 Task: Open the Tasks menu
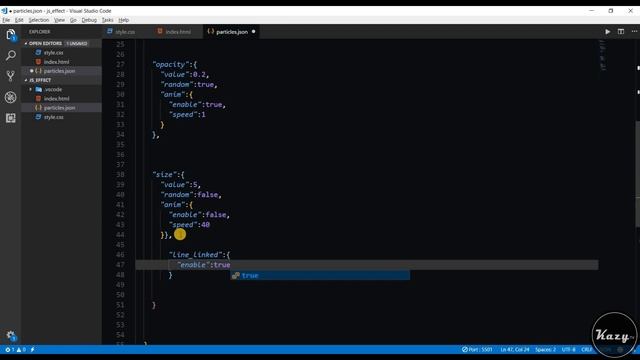[107, 20]
